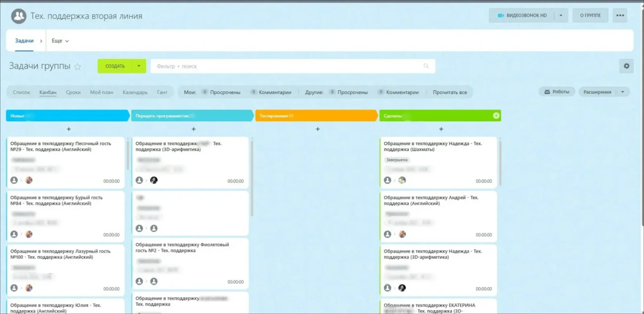This screenshot has height=314, width=644.
Task: Click assignee avatar on Песочный гость №29 card
Action: (29, 180)
